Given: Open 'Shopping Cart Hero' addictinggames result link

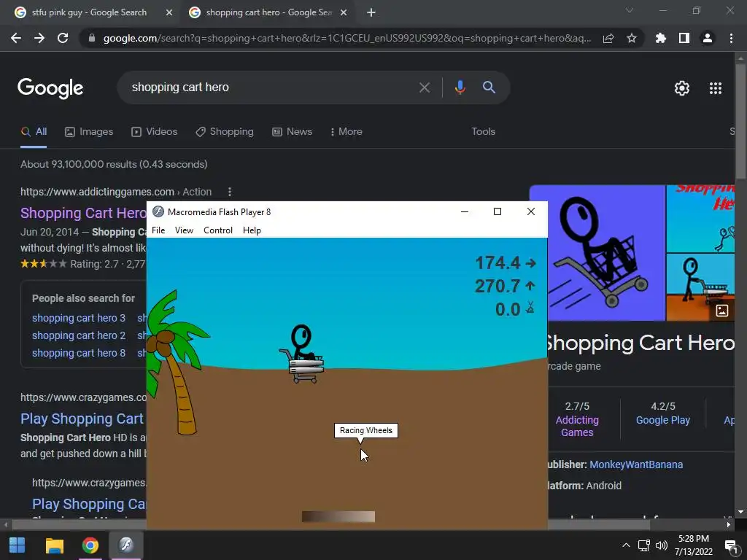Looking at the screenshot, I should (x=83, y=214).
